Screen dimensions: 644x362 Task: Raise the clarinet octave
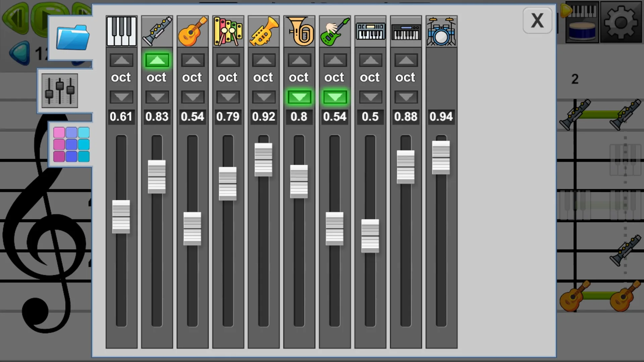pos(157,60)
